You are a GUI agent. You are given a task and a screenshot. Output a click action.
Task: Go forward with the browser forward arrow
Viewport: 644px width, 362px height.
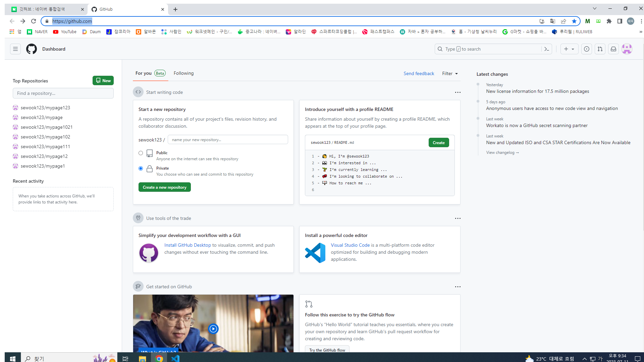[x=23, y=21]
